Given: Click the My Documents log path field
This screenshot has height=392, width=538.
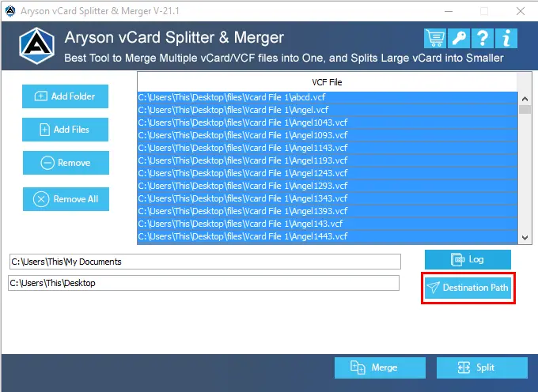Looking at the screenshot, I should point(205,262).
